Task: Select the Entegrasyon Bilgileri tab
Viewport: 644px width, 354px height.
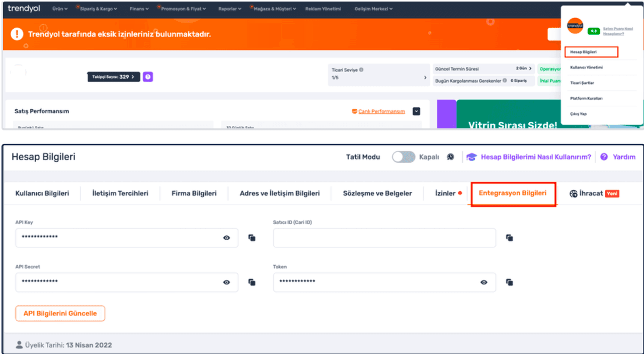Action: [513, 193]
